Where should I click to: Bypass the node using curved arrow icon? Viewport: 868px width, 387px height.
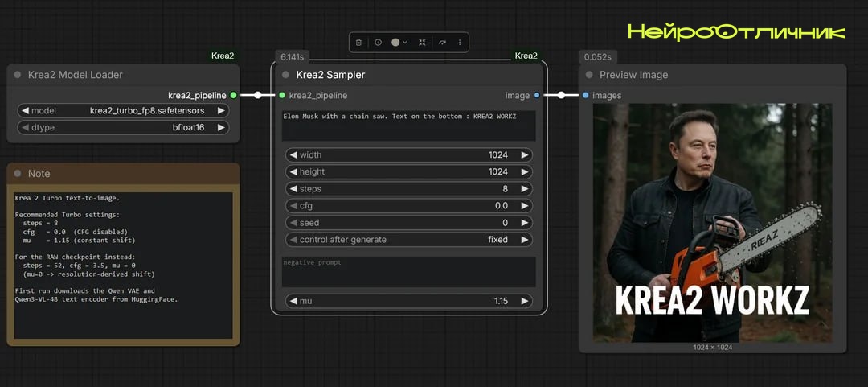442,42
